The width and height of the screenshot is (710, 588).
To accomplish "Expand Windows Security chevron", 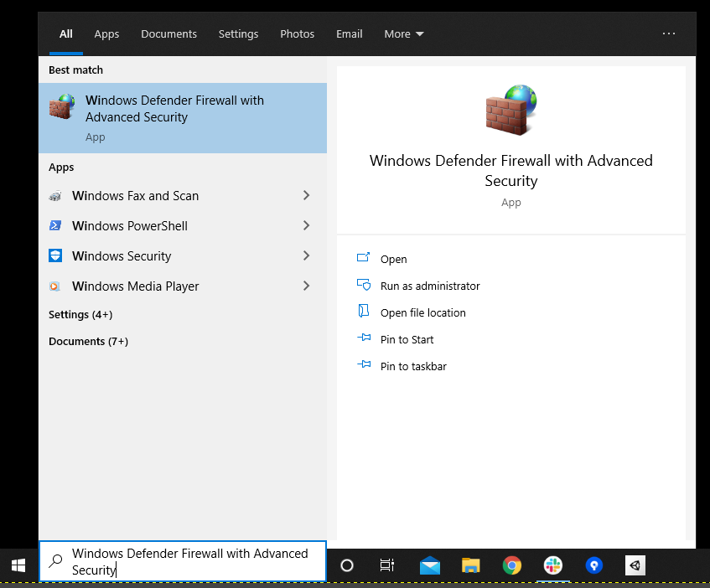I will [x=307, y=255].
